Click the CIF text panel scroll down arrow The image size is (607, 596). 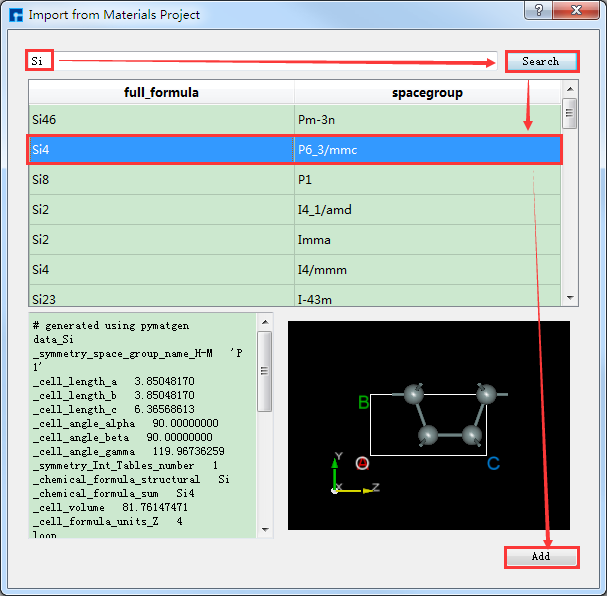coord(265,529)
